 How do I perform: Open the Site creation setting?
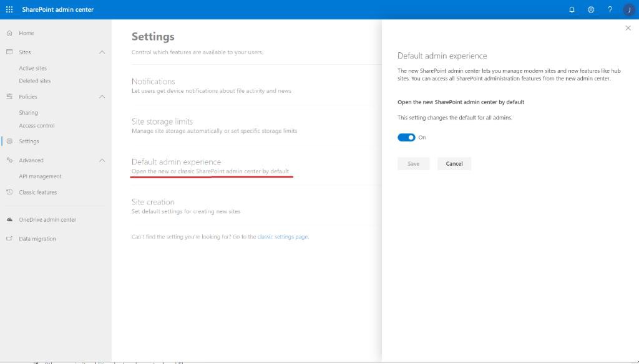[x=153, y=202]
